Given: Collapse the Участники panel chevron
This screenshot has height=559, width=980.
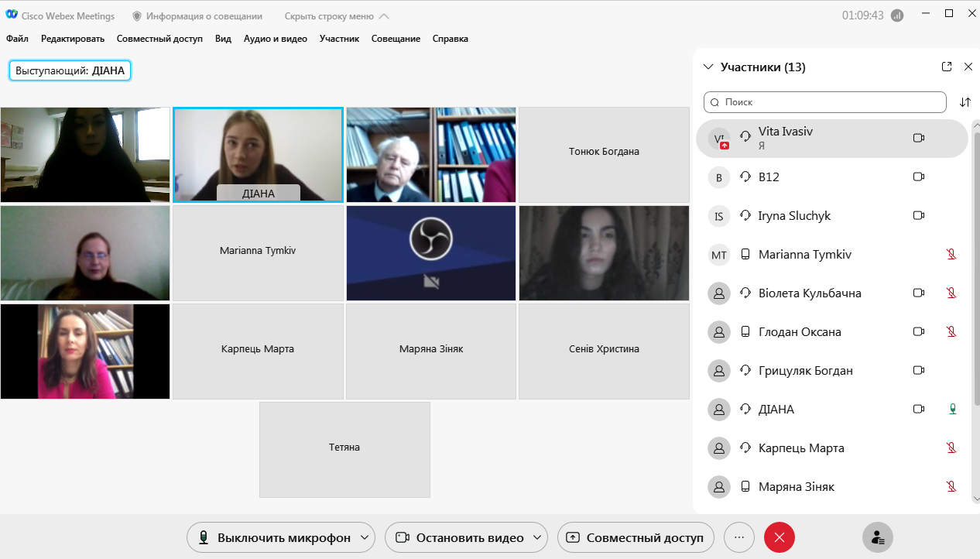Looking at the screenshot, I should (x=708, y=67).
